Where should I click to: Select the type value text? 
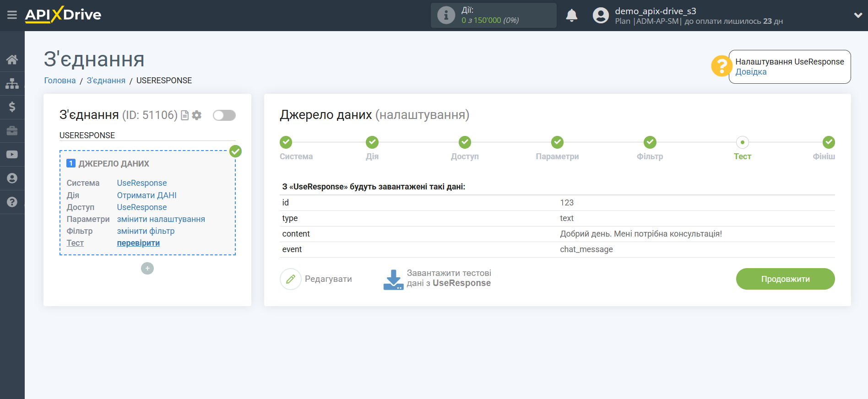[567, 218]
